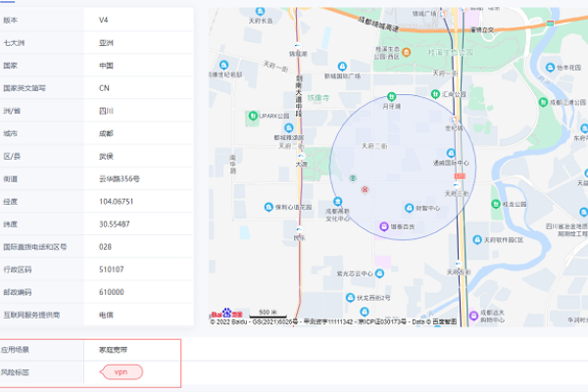The width and height of the screenshot is (588, 392).
Task: Click the vpn risk tag
Action: click(x=121, y=371)
